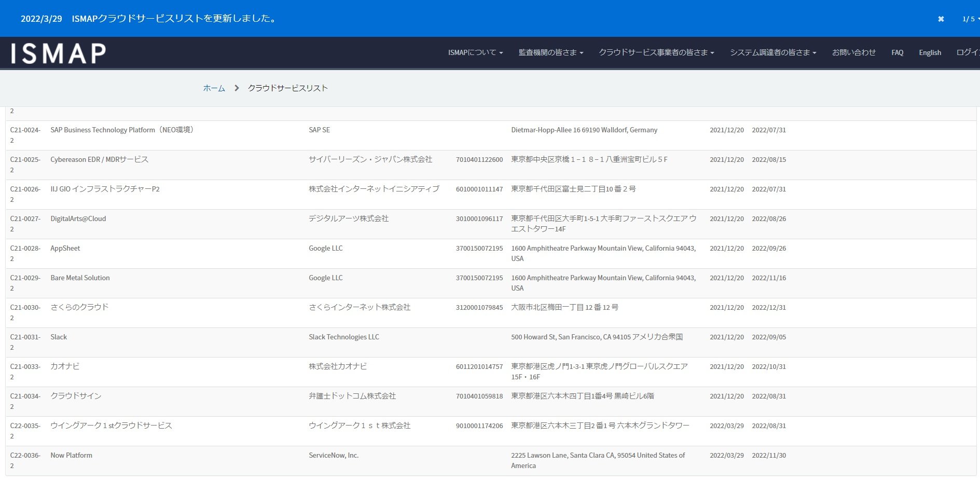Screen dimensions: 980x480
Task: Expand the システム調達者の皆さま menu
Action: (773, 52)
